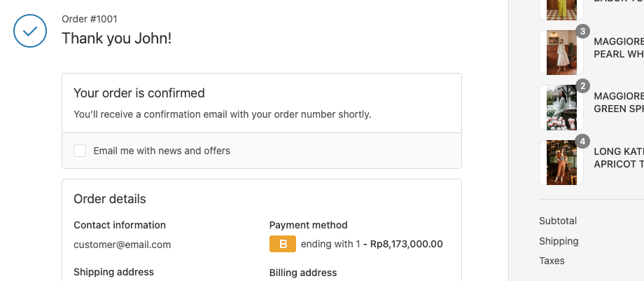Click the Subtotal row label
The image size is (644, 281).
pyautogui.click(x=558, y=221)
